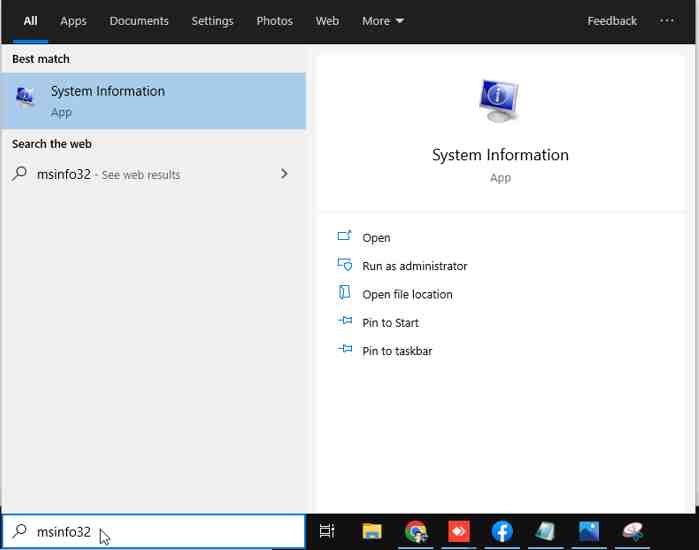
Task: Switch to the Settings search tab
Action: click(212, 21)
